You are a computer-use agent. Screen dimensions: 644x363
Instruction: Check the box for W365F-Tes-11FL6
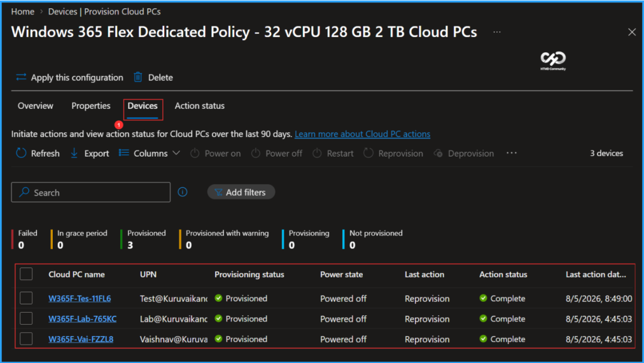coord(26,298)
